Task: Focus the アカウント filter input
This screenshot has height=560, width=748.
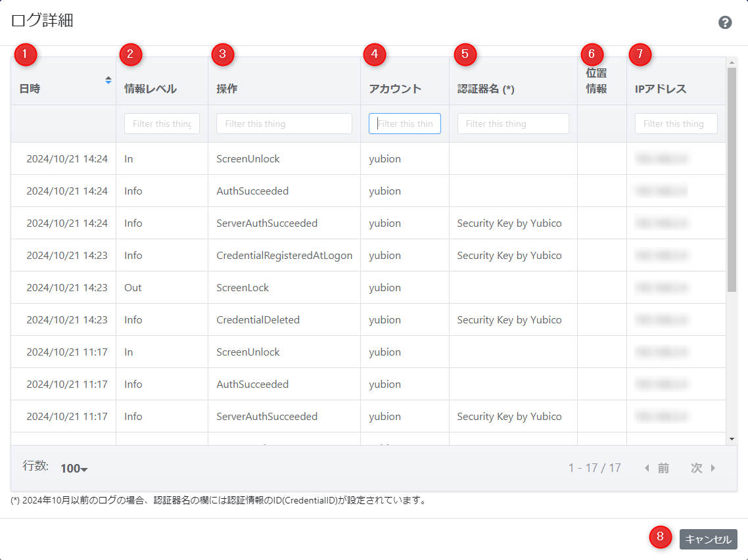Action: 404,124
